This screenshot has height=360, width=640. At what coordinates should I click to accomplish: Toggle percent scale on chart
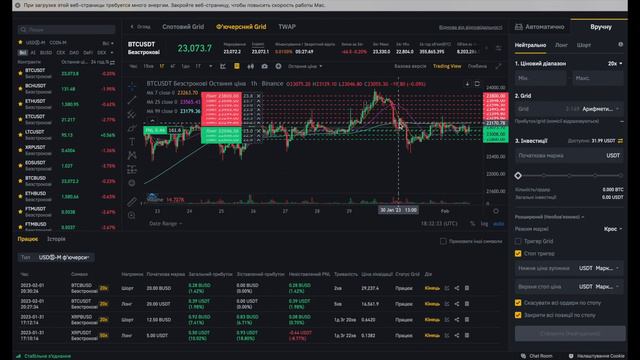pos(472,224)
